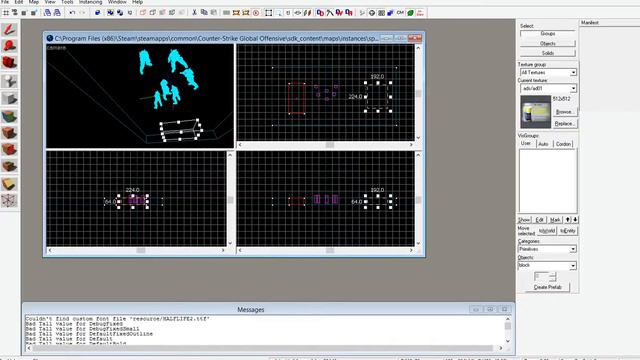Click the Hide Selected Objects icon
Viewport: 640px width, 360px height.
click(x=143, y=13)
